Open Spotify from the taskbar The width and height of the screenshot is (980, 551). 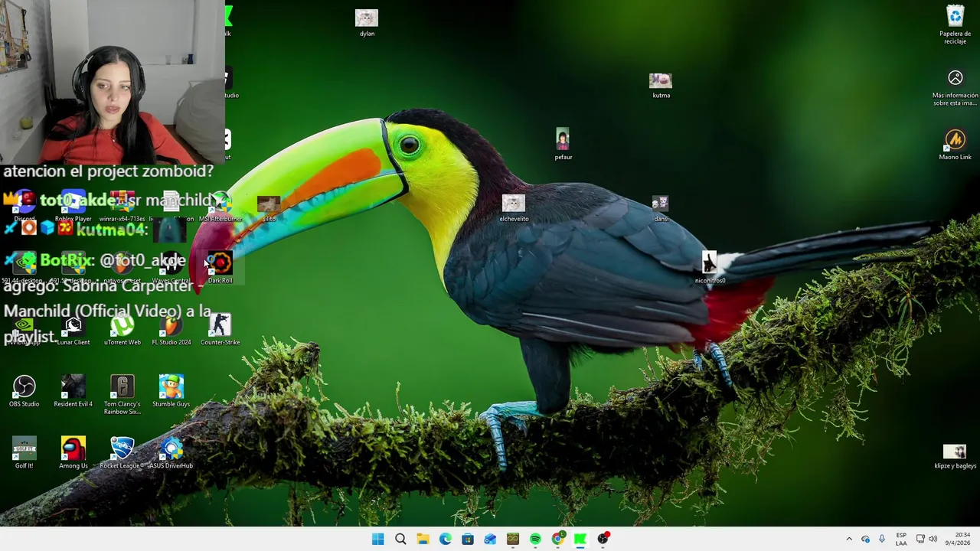(535, 539)
